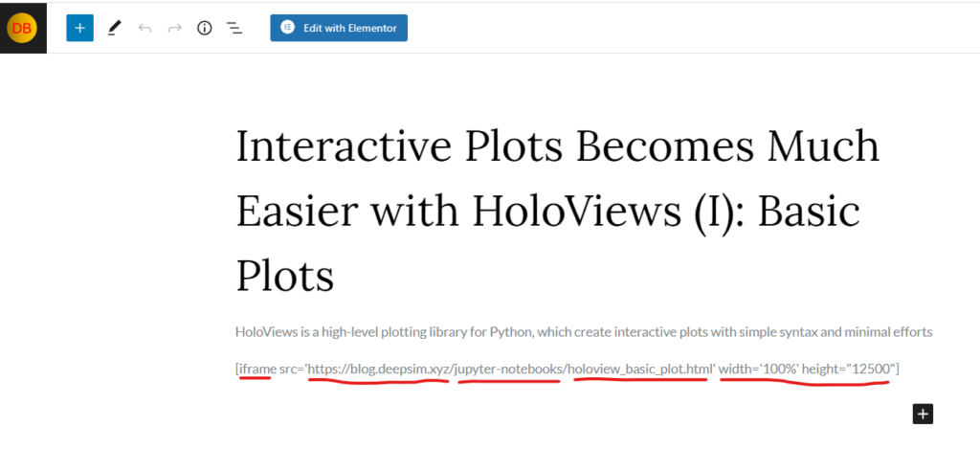Undo the last change
This screenshot has height=449, width=980.
click(x=145, y=28)
